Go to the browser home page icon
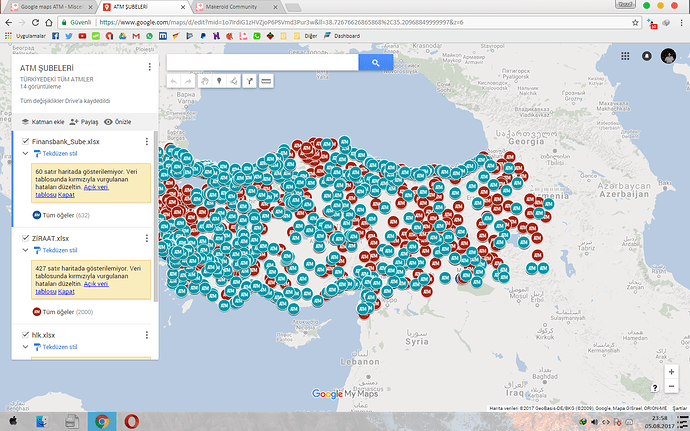The width and height of the screenshot is (690, 431). coord(49,22)
